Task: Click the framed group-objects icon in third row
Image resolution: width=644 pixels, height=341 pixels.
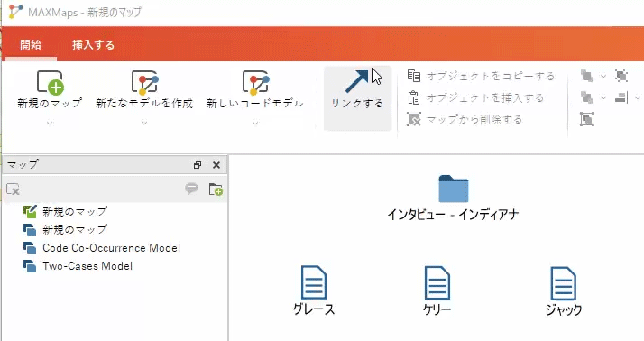Action: click(587, 119)
